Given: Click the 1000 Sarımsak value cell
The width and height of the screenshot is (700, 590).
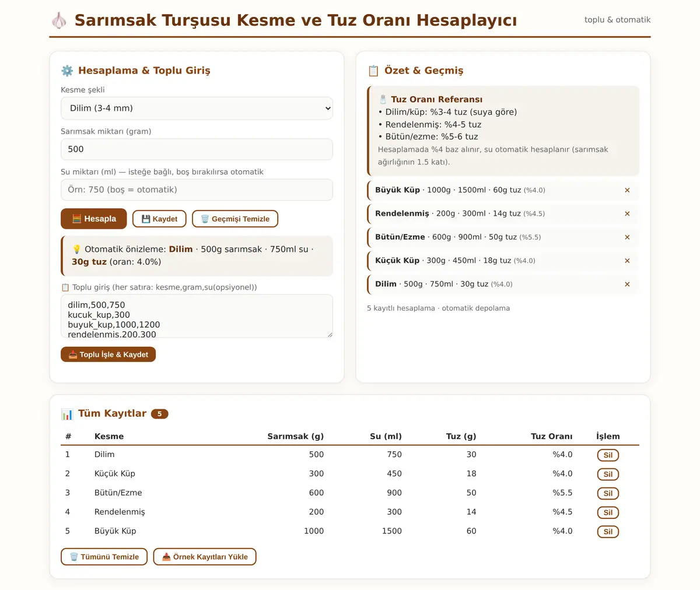Looking at the screenshot, I should (314, 531).
